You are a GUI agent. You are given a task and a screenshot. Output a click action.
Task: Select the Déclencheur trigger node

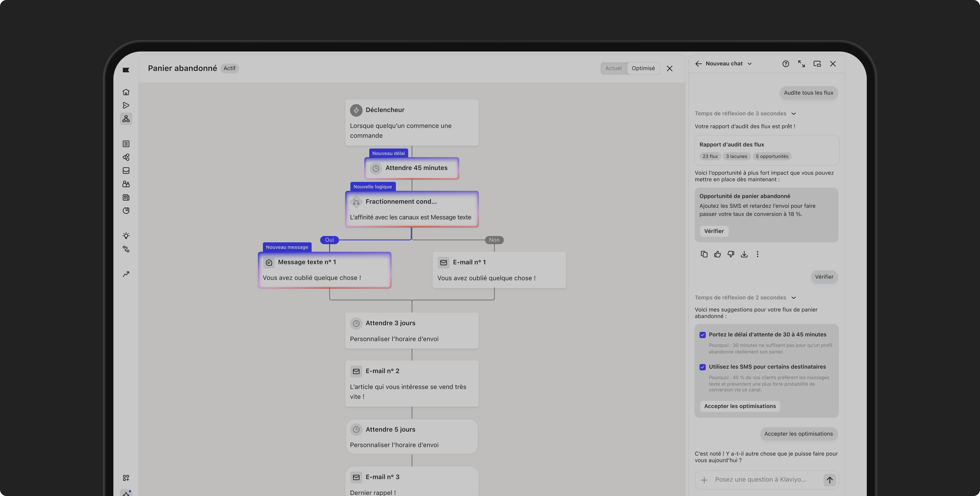click(x=412, y=123)
